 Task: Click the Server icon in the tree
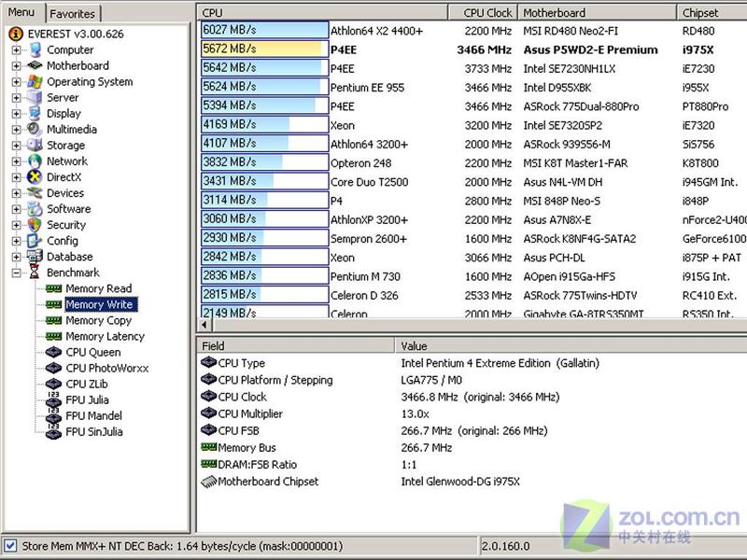tap(35, 97)
